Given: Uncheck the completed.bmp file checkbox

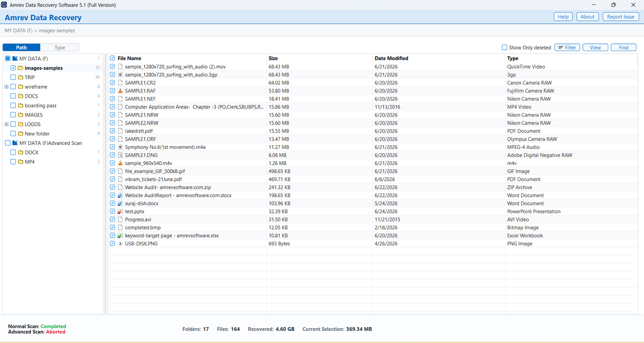Looking at the screenshot, I should 112,228.
